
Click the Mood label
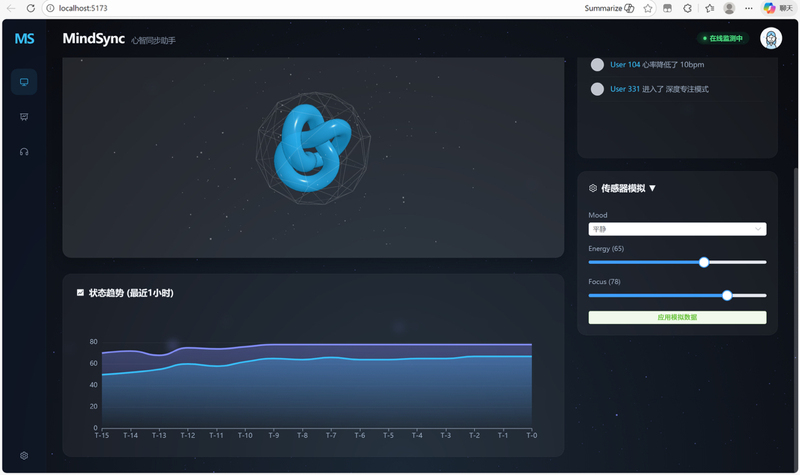(597, 215)
